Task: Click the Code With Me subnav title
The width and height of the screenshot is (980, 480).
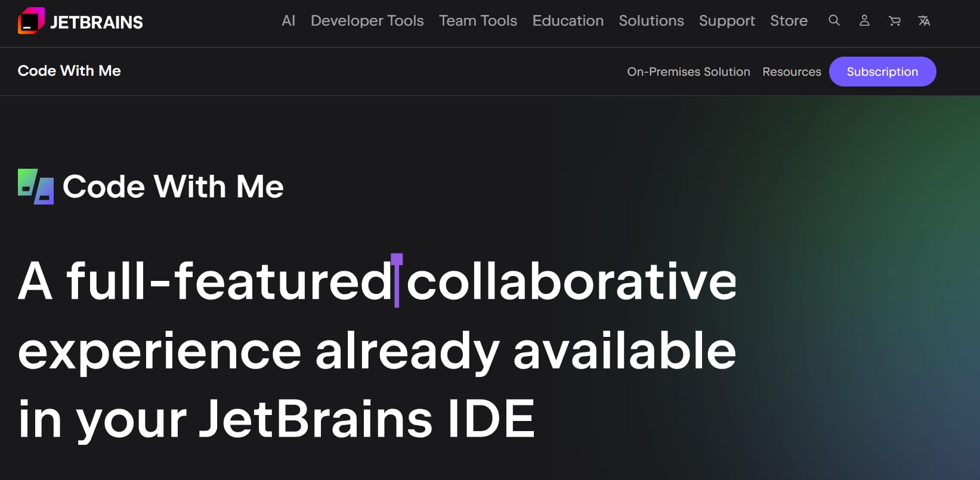Action: [69, 71]
